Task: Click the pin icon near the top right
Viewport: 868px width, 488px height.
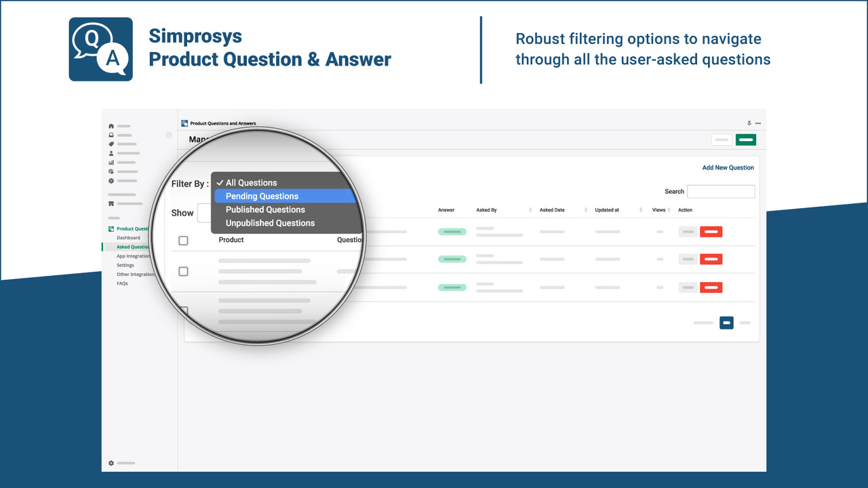Action: [749, 123]
